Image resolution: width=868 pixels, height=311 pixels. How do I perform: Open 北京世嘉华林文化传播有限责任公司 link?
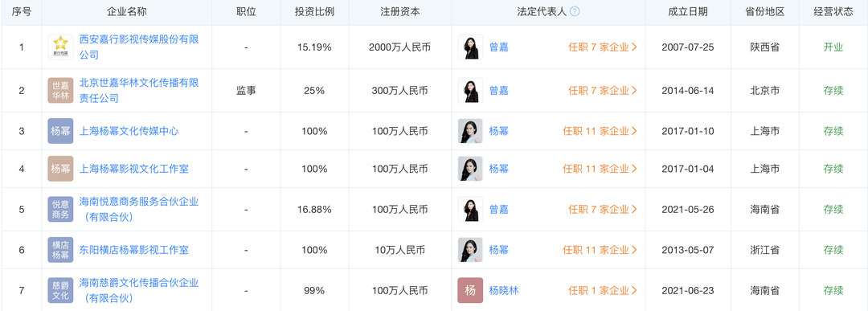tap(139, 90)
